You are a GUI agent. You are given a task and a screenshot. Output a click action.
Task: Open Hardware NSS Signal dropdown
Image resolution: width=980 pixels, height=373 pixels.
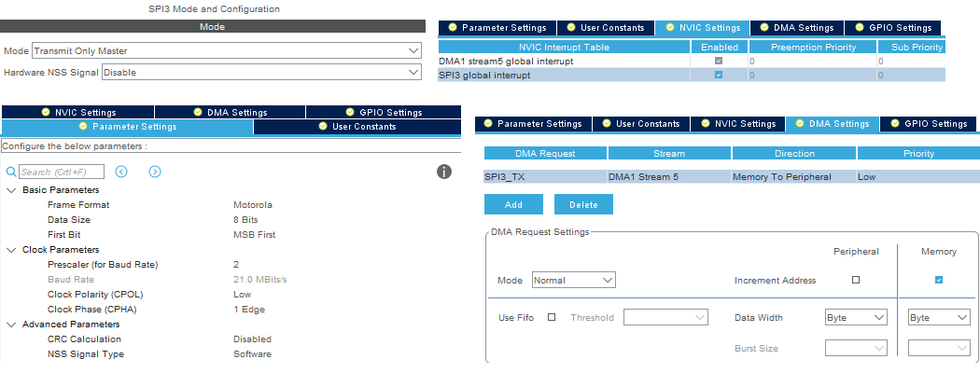pos(263,71)
